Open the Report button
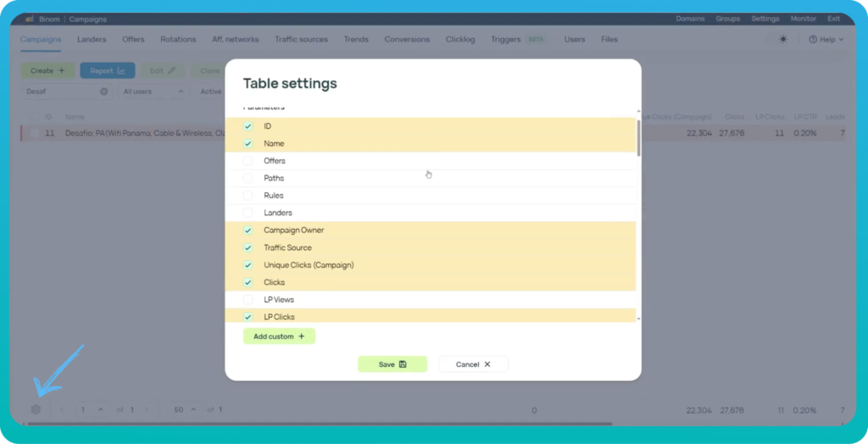Image resolution: width=868 pixels, height=444 pixels. (x=108, y=70)
